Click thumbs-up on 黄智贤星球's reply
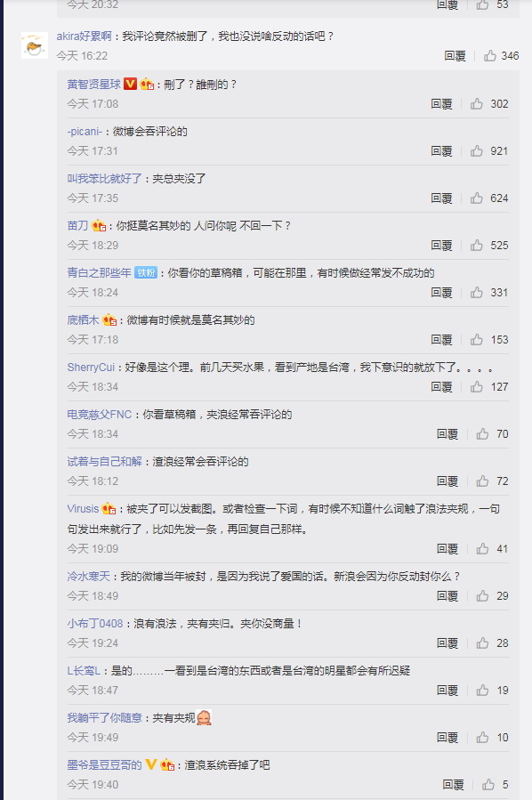Image resolution: width=532 pixels, height=800 pixels. click(477, 104)
